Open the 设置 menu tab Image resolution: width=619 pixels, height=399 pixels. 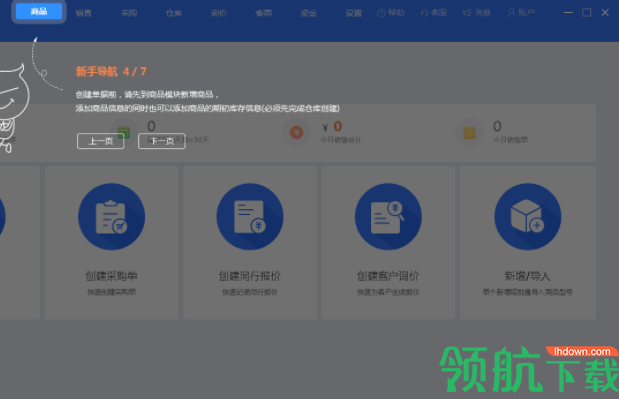[354, 13]
